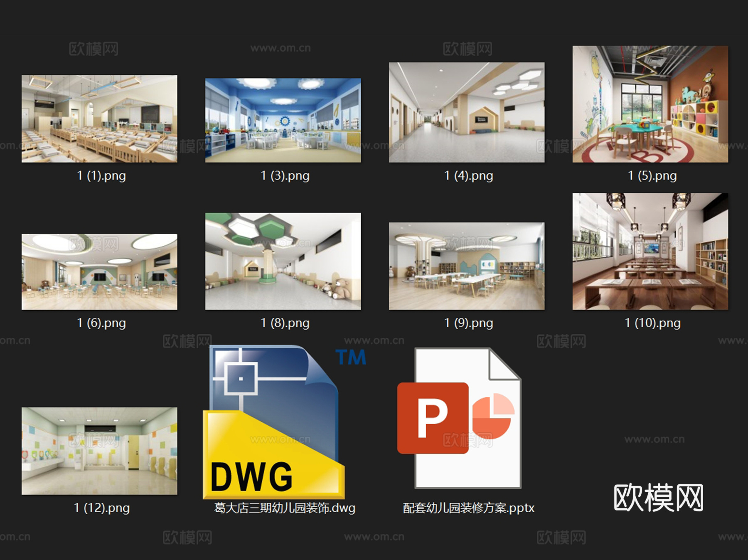Click the 1 (6).png hall thumbnail
Image resolution: width=748 pixels, height=560 pixels.
(x=99, y=271)
